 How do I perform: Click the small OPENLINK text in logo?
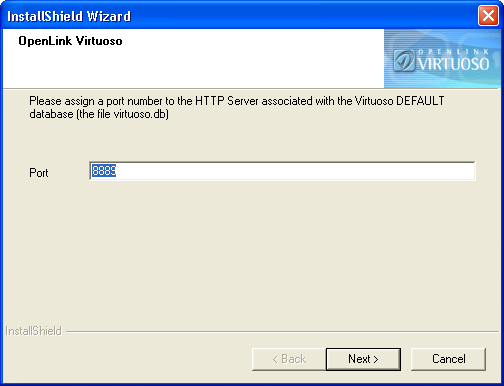[x=453, y=52]
